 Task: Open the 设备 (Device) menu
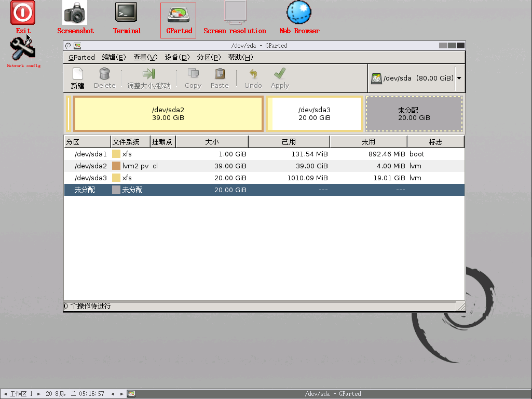tap(177, 57)
